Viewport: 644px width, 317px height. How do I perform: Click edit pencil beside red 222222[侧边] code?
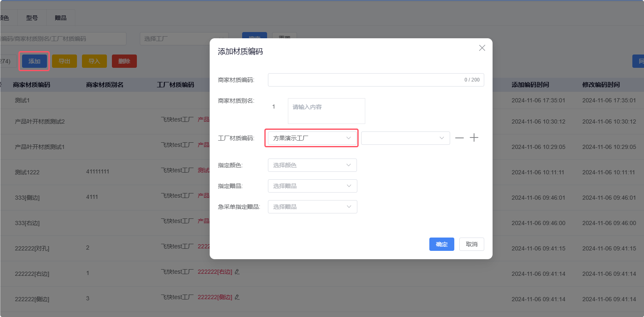click(237, 297)
